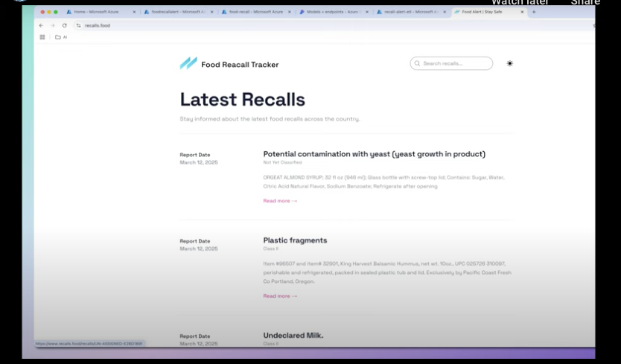Focus the Search recalls input field

click(x=456, y=64)
